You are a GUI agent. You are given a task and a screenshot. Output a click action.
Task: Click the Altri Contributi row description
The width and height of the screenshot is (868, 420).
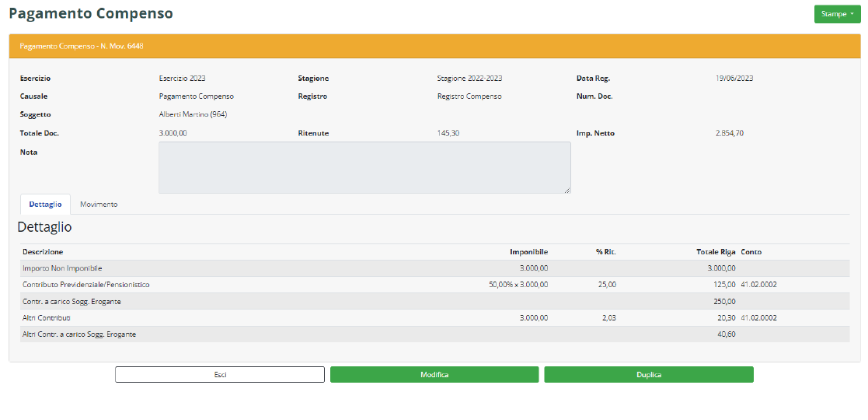click(47, 317)
